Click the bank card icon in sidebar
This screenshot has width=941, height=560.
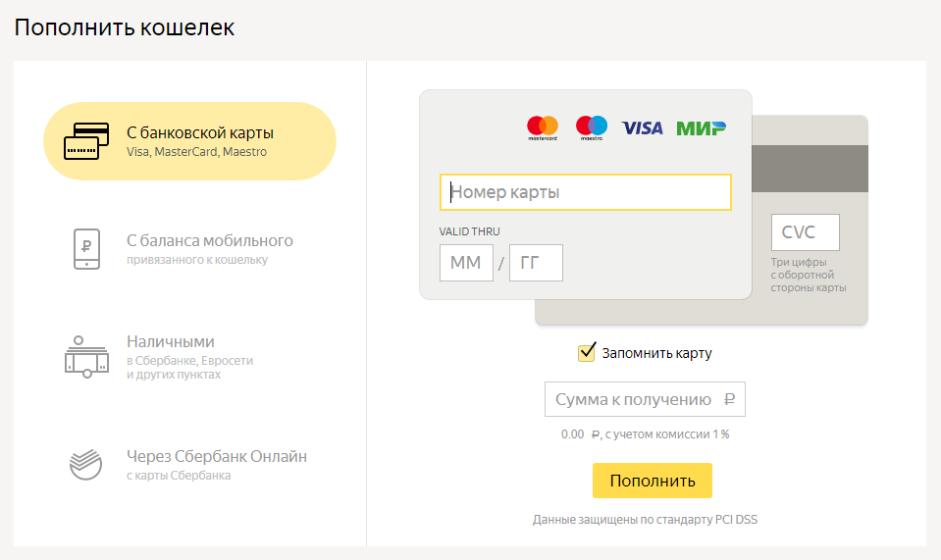86,141
